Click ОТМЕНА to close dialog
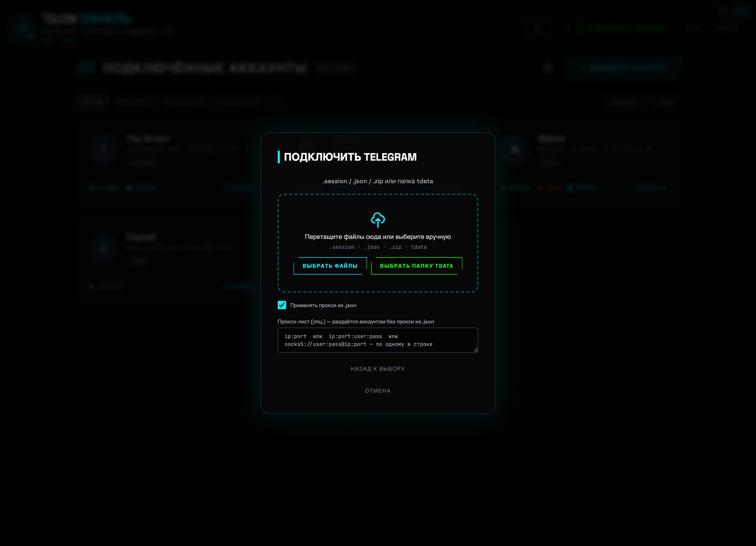Viewport: 756px width, 546px height. 378,391
